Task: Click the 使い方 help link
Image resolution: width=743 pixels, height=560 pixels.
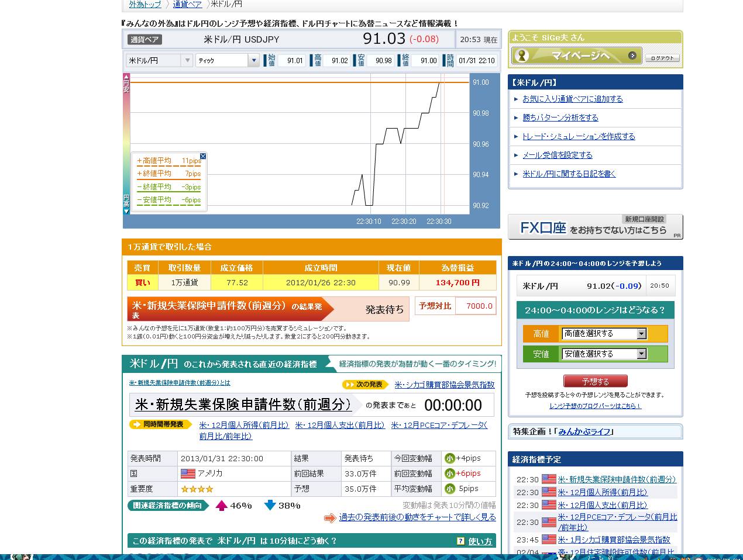Action: (480, 541)
